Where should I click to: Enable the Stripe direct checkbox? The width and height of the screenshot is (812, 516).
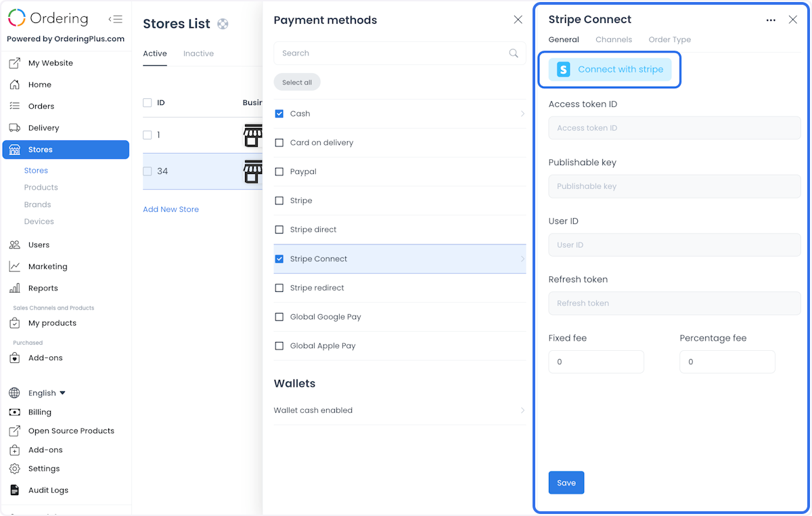[279, 230]
